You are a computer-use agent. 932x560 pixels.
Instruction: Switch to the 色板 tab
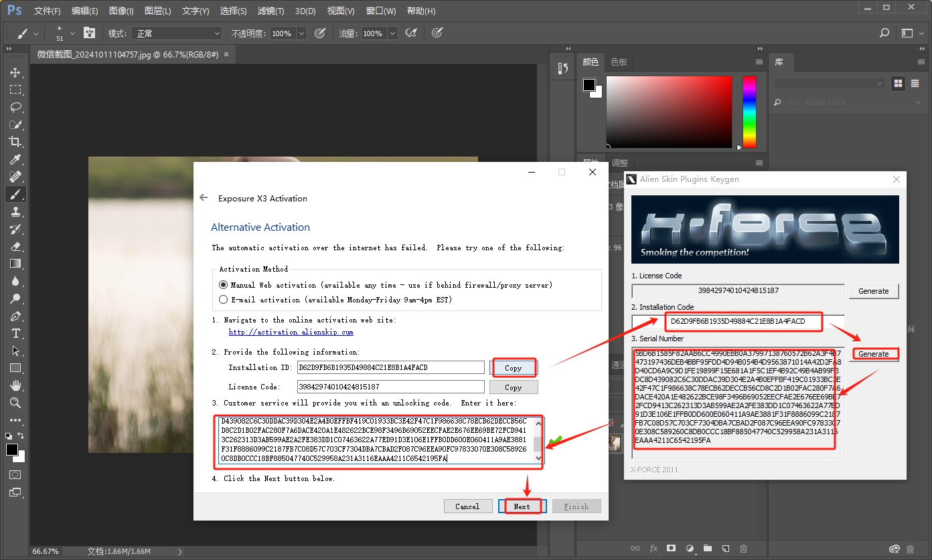619,62
